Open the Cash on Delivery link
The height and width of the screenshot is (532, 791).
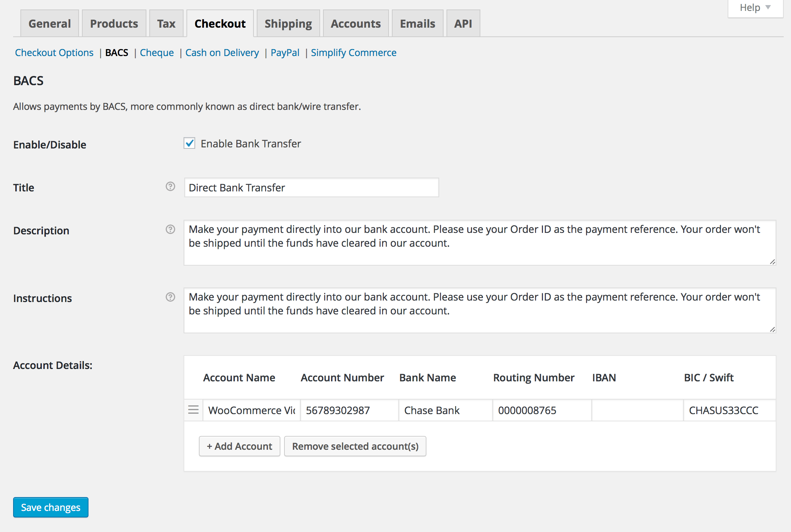tap(222, 53)
